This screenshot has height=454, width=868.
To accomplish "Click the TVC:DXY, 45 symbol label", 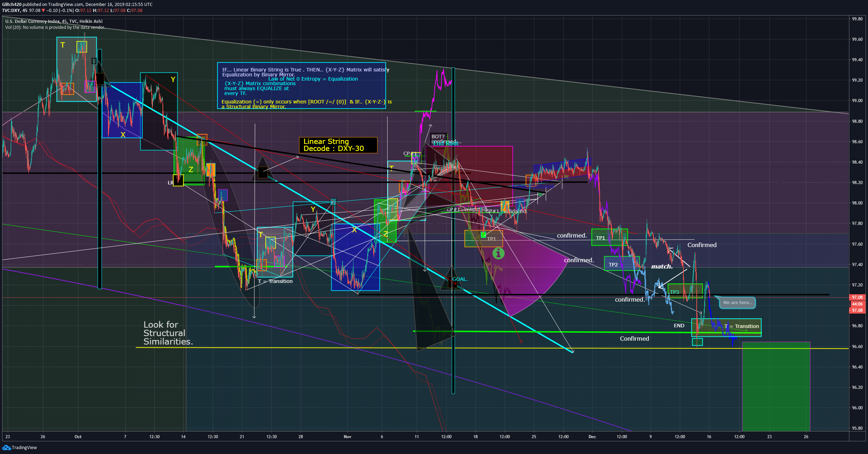I will [15, 11].
